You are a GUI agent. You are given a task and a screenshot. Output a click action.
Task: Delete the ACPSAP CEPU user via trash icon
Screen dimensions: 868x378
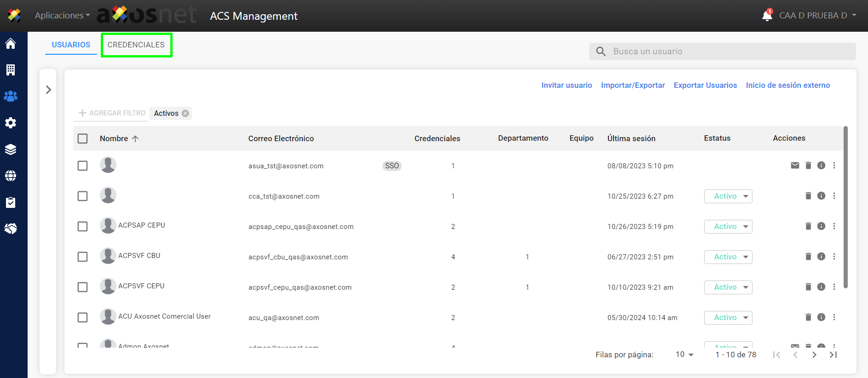click(x=808, y=226)
